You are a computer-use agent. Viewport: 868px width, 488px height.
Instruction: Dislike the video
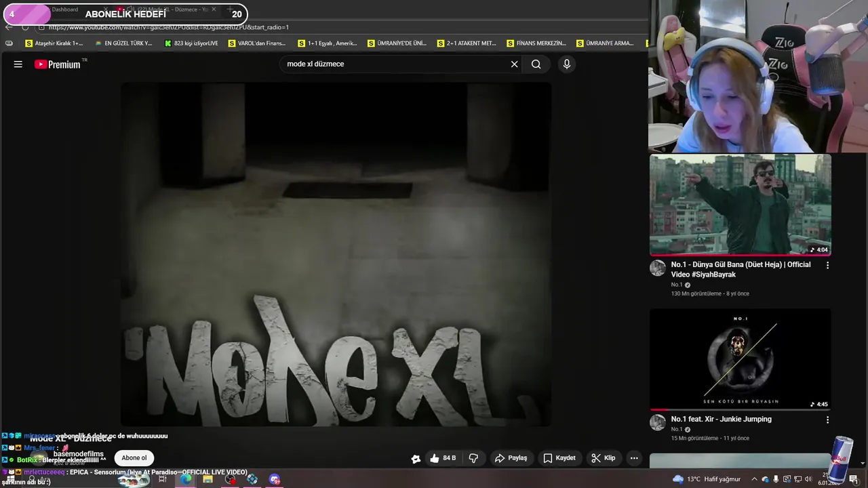coord(473,458)
